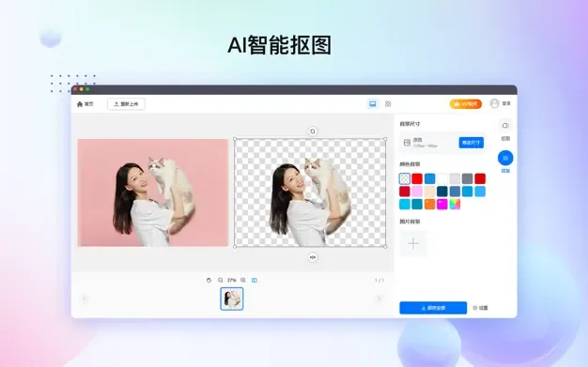The width and height of the screenshot is (588, 367).
Task: Click the user avatar login icon
Action: click(x=495, y=103)
